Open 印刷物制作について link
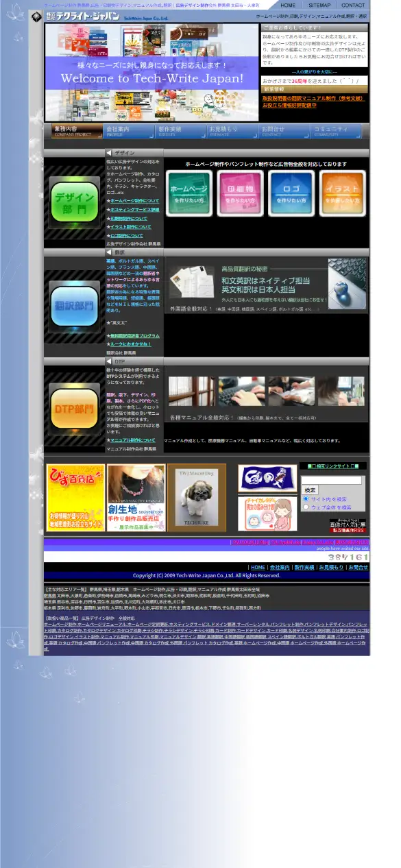401x868 pixels. pos(128,218)
